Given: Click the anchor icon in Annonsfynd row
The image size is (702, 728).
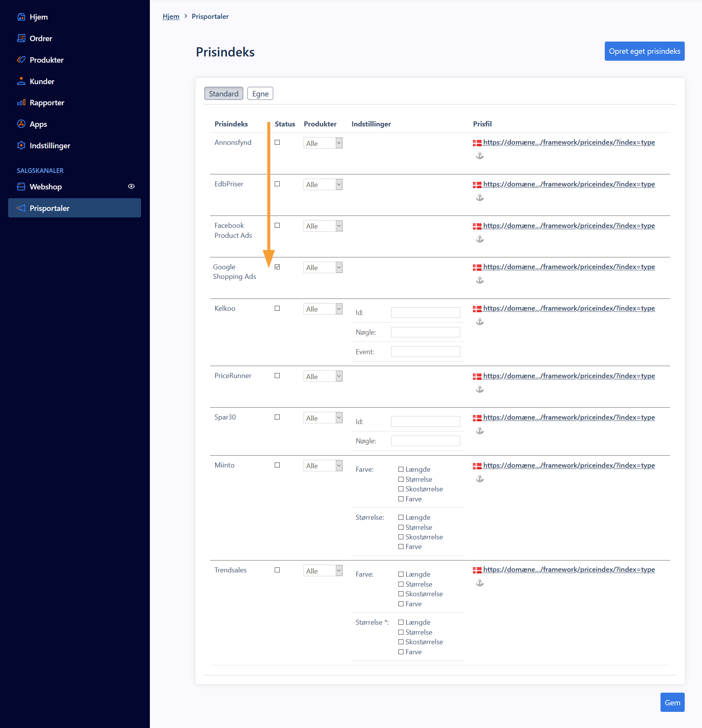Looking at the screenshot, I should pos(480,156).
